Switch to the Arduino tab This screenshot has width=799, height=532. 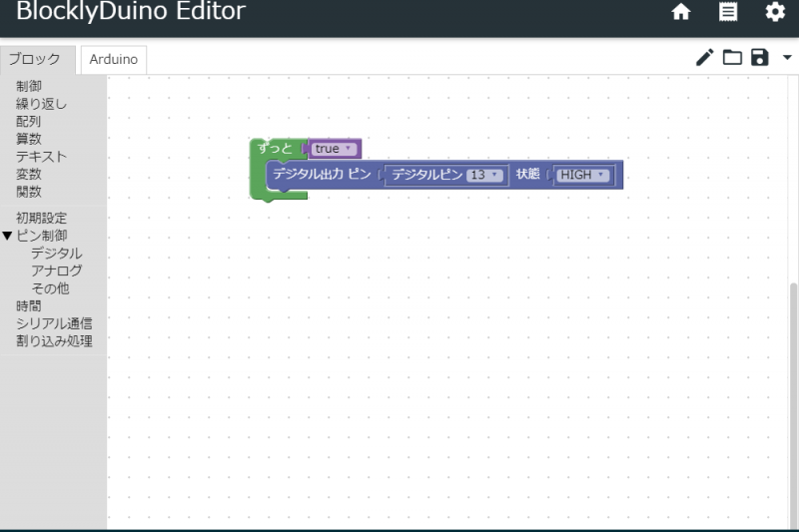114,60
